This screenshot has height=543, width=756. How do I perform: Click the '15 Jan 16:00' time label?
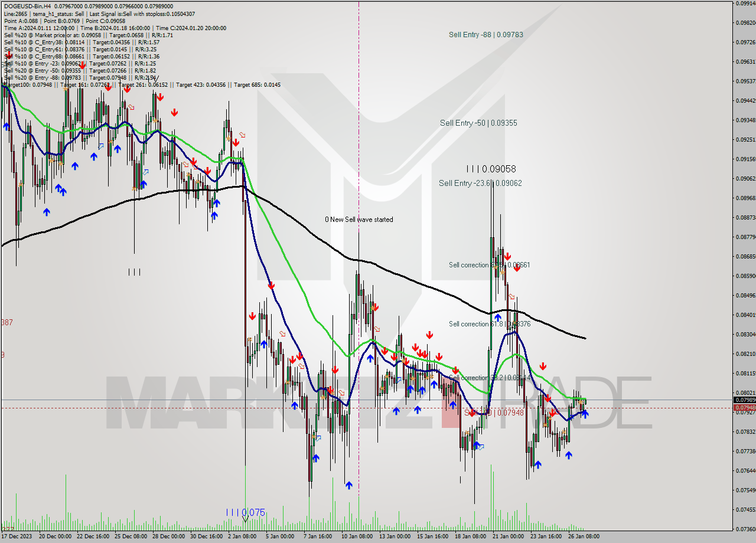[x=432, y=537]
